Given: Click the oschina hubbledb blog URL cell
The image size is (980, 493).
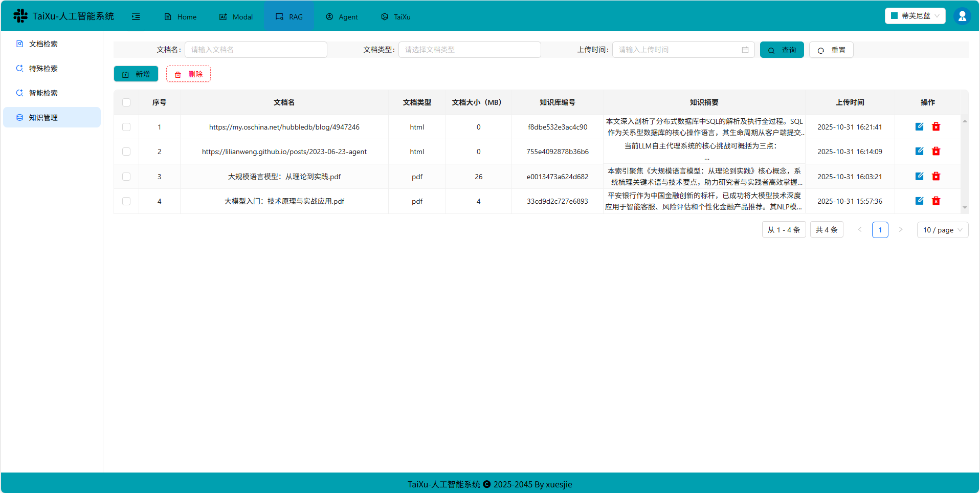Looking at the screenshot, I should [284, 127].
